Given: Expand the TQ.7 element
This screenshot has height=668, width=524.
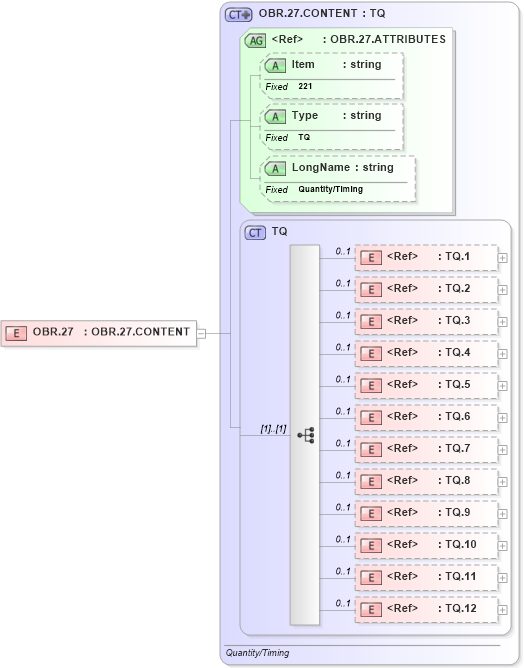Looking at the screenshot, I should pos(503,449).
